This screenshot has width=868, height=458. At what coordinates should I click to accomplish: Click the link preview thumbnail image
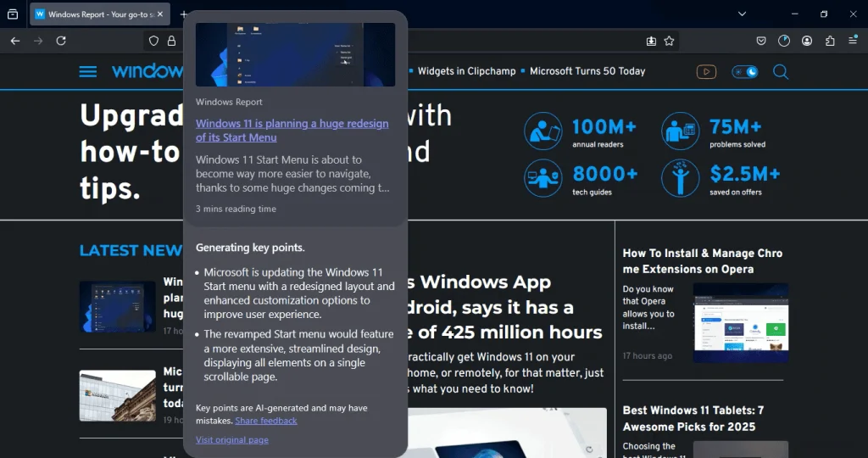coord(296,54)
